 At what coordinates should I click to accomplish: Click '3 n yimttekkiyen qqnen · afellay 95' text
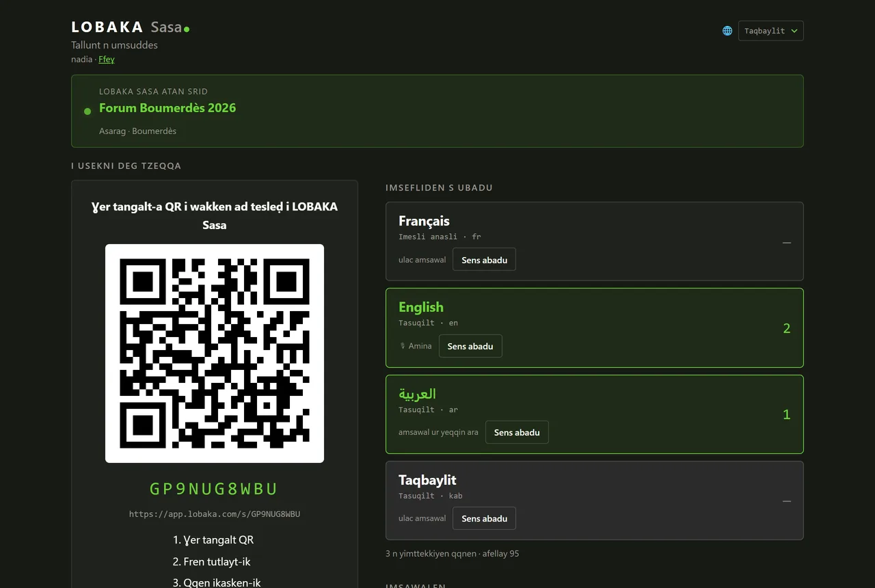click(x=452, y=554)
